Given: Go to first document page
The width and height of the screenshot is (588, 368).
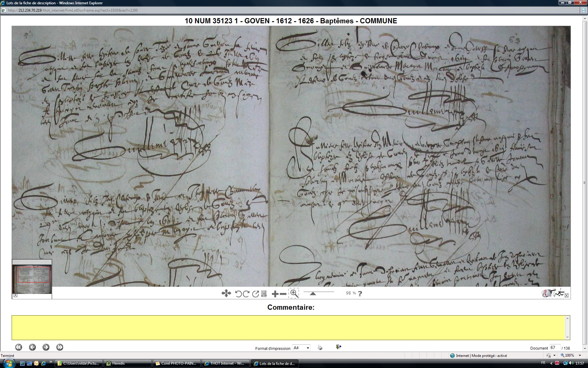Looking at the screenshot, I should click(x=19, y=347).
